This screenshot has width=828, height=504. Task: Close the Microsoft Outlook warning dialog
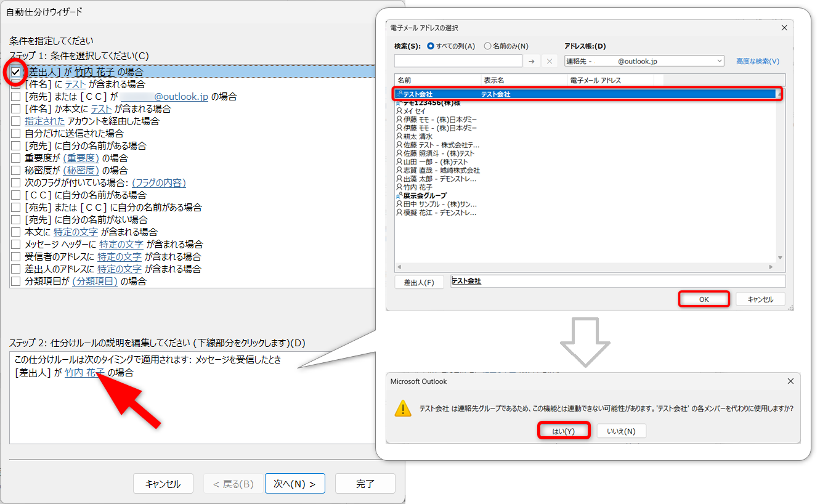pos(791,381)
